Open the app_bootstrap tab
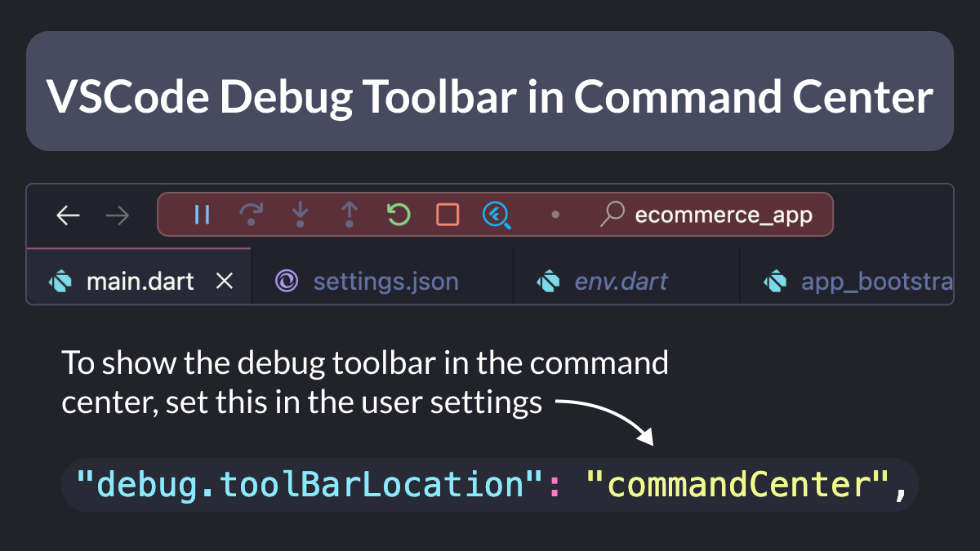This screenshot has width=980, height=551. 847,277
